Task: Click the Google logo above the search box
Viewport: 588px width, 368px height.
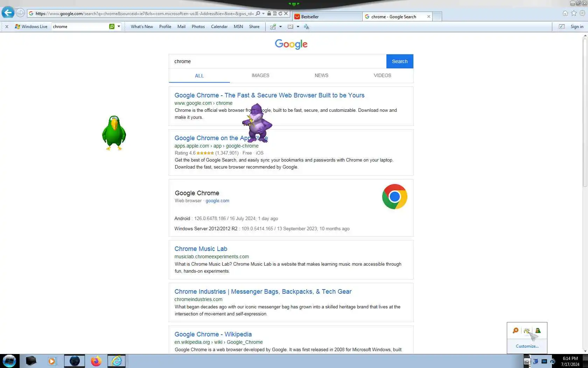Action: click(x=291, y=44)
